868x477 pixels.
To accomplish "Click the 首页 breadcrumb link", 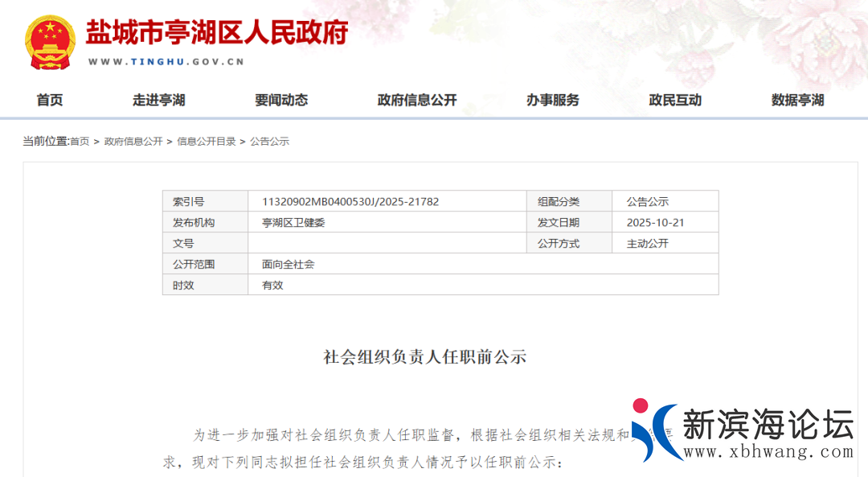I will tap(80, 142).
